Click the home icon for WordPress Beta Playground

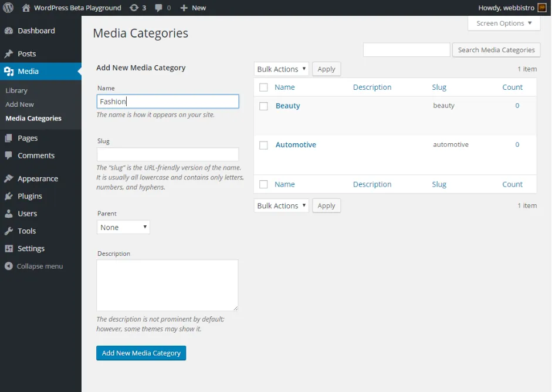26,8
